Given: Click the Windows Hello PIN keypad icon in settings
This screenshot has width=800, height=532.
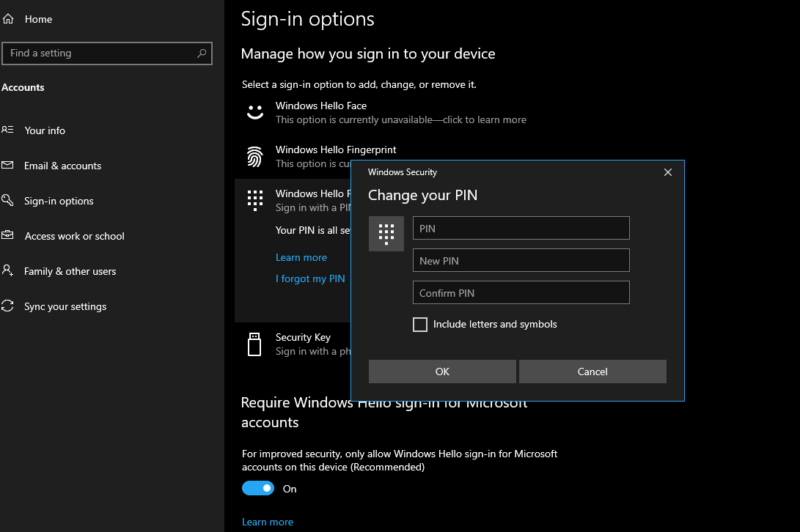Looking at the screenshot, I should coord(255,201).
